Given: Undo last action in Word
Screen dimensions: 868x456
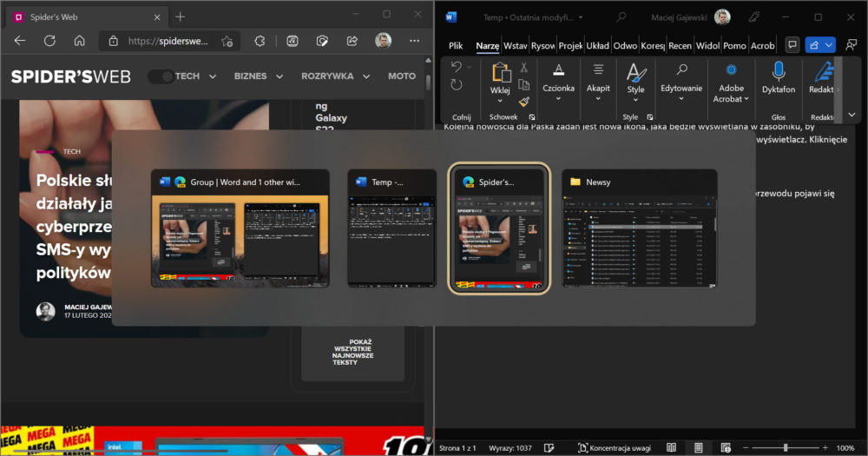Looking at the screenshot, I should 457,67.
